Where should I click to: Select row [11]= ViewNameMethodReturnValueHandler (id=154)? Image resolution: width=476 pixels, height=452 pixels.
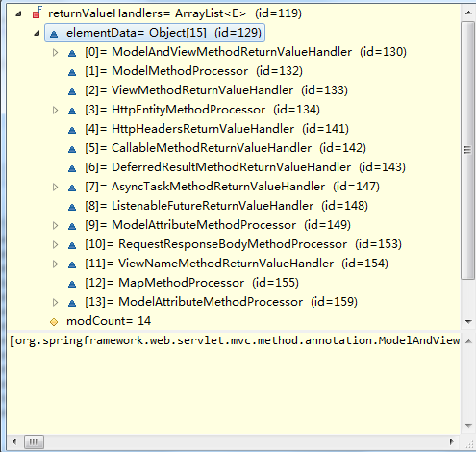[x=237, y=264]
